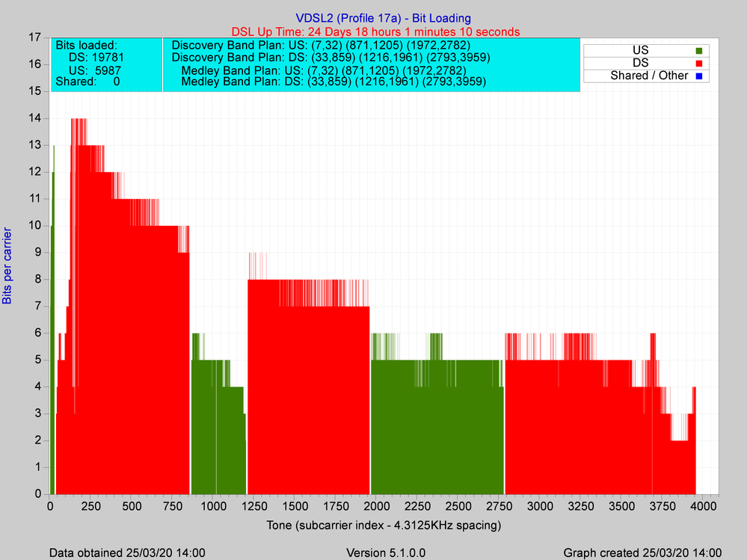Click the 'Graph created 25/03/20 14:00' footer
Image resolution: width=747 pixels, height=560 pixels.
coord(642,553)
